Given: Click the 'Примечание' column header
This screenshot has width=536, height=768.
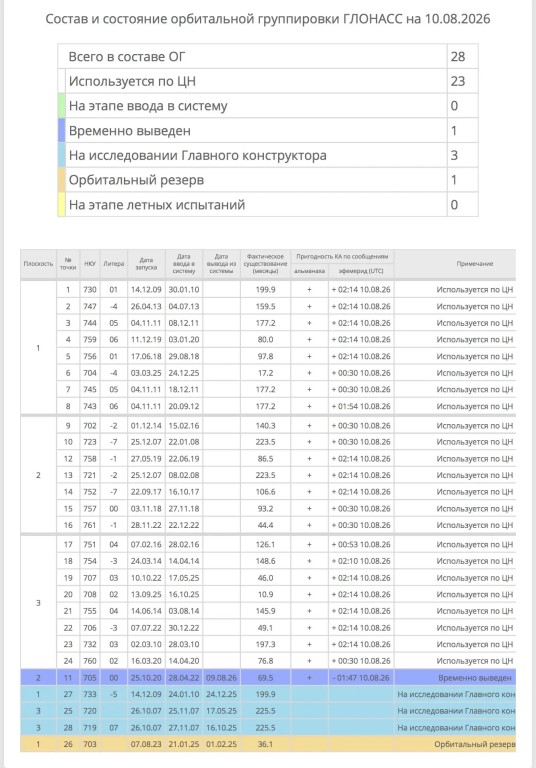Looking at the screenshot, I should pyautogui.click(x=475, y=264).
